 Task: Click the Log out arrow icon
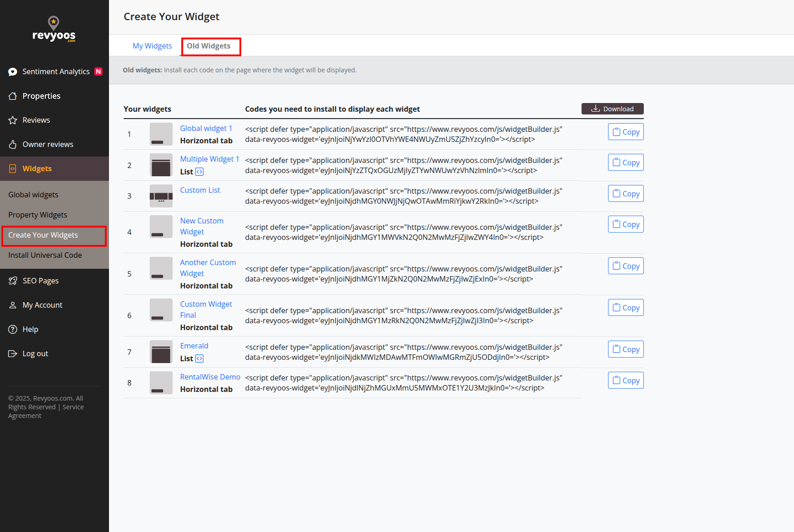[x=13, y=354]
